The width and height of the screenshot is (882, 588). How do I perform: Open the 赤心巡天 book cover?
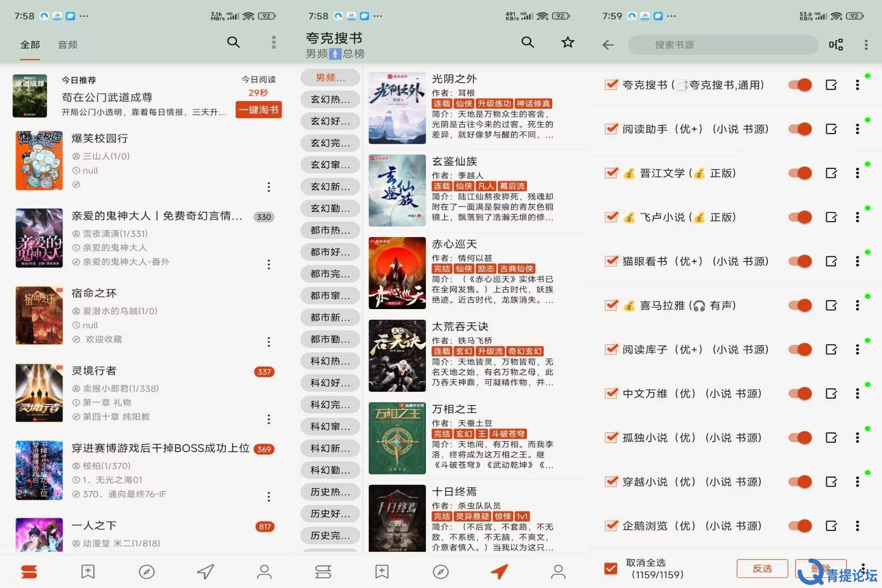pos(397,273)
